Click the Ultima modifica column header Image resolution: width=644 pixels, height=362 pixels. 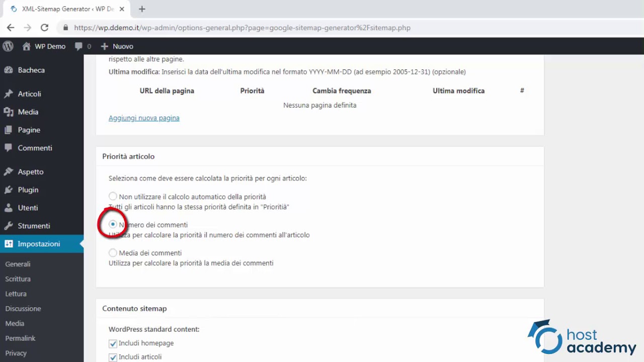(x=458, y=91)
